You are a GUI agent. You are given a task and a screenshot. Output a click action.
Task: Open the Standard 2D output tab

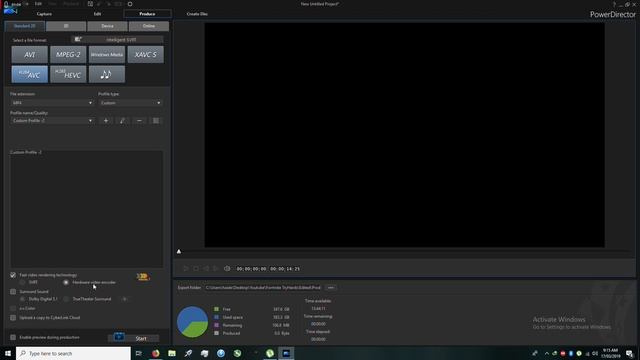click(24, 26)
